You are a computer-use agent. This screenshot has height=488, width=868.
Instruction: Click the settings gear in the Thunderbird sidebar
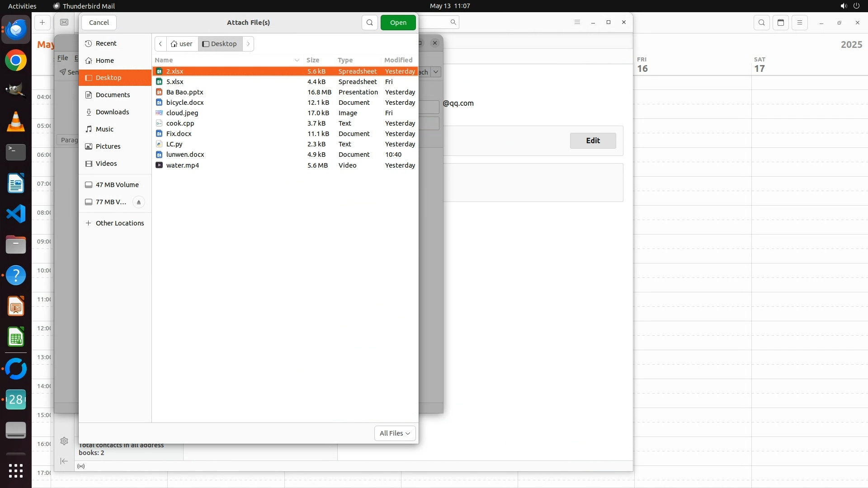point(64,441)
